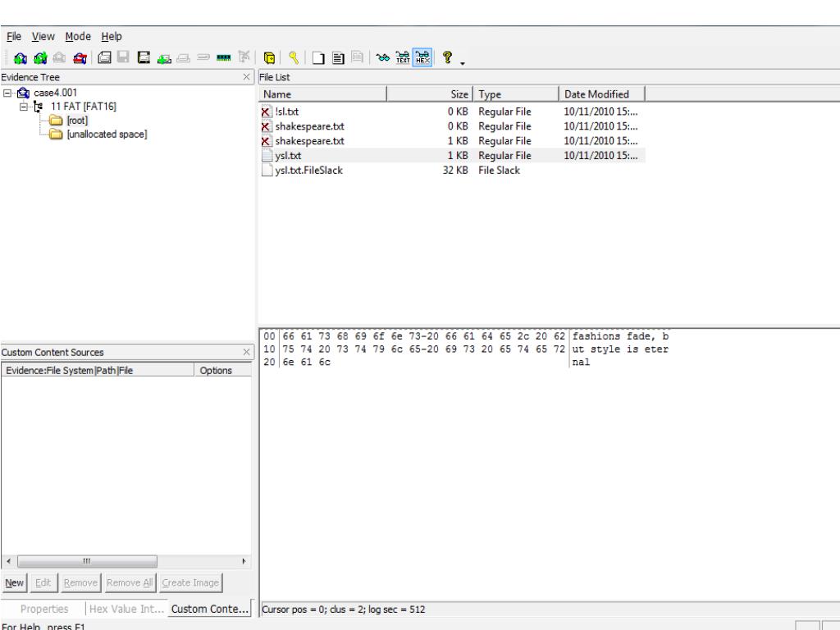The width and height of the screenshot is (840, 630).
Task: Toggle the HEX view mode icon
Action: [x=422, y=57]
